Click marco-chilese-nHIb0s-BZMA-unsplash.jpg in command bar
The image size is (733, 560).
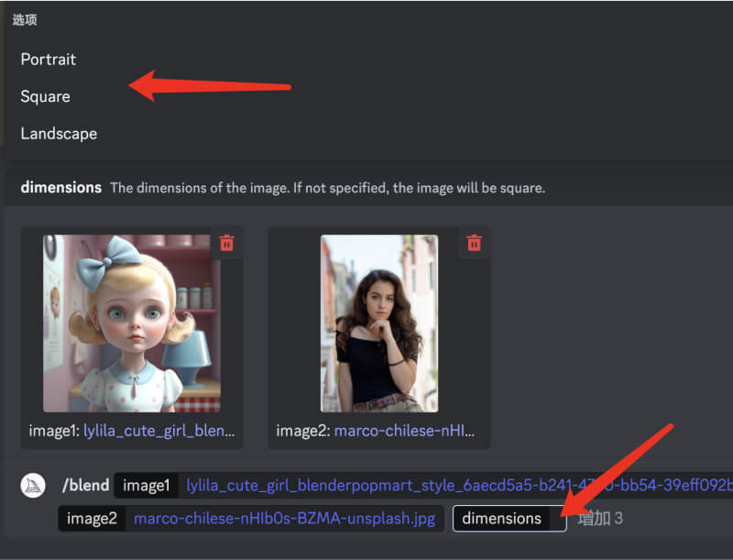point(284,519)
